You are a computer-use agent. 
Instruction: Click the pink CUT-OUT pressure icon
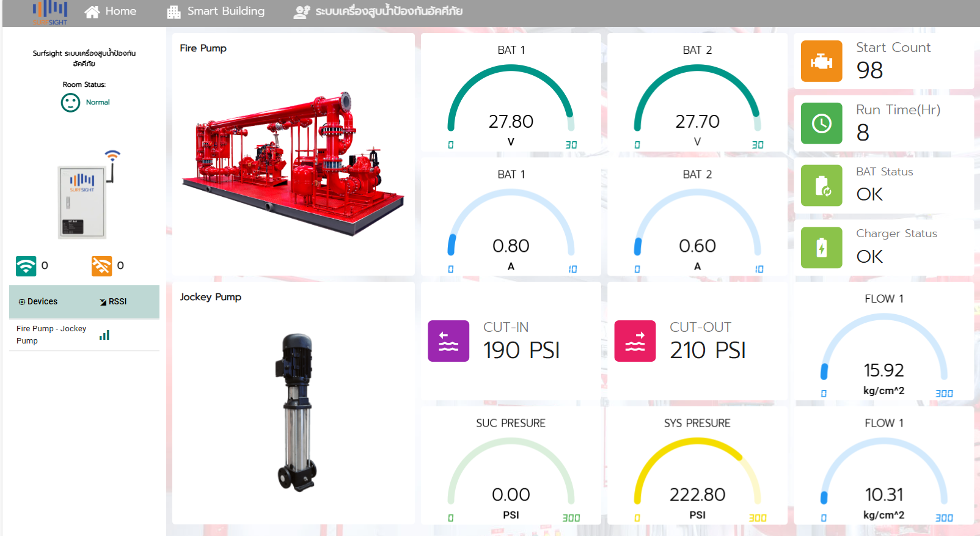[x=635, y=341]
